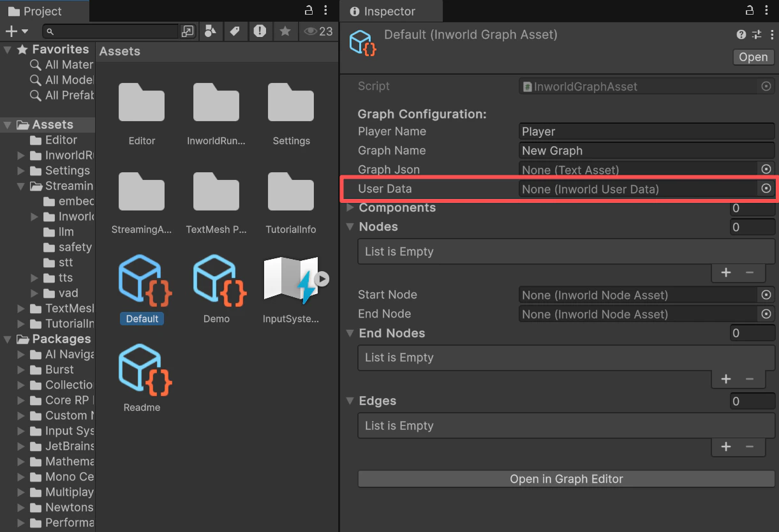Remove an element from the Edges list

[750, 447]
